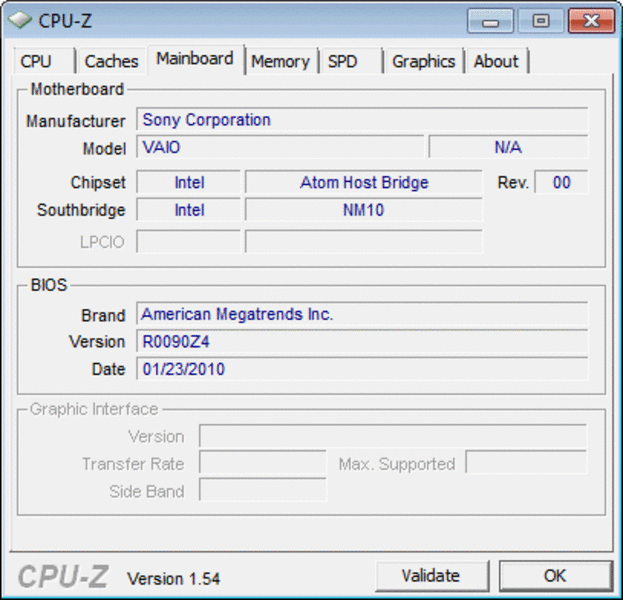
Task: Minimize the CPU-Z window
Action: [x=490, y=21]
